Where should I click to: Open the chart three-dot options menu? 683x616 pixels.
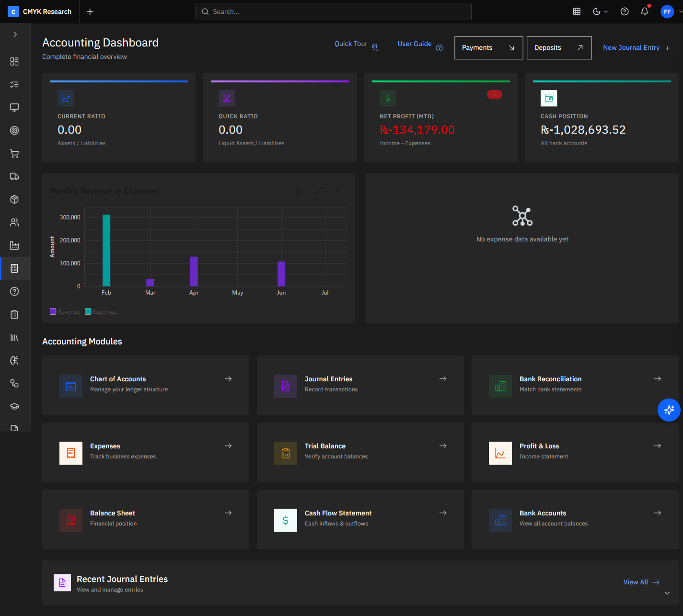337,191
